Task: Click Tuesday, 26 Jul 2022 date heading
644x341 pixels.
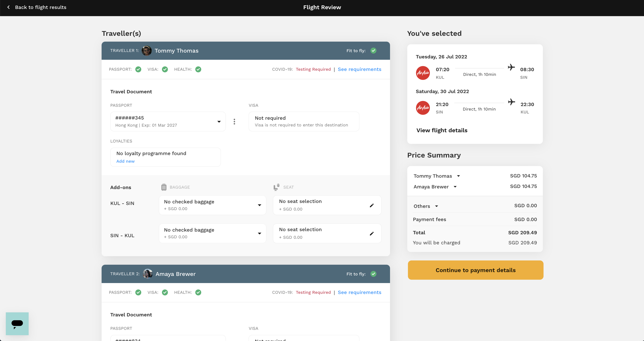Action: tap(441, 57)
